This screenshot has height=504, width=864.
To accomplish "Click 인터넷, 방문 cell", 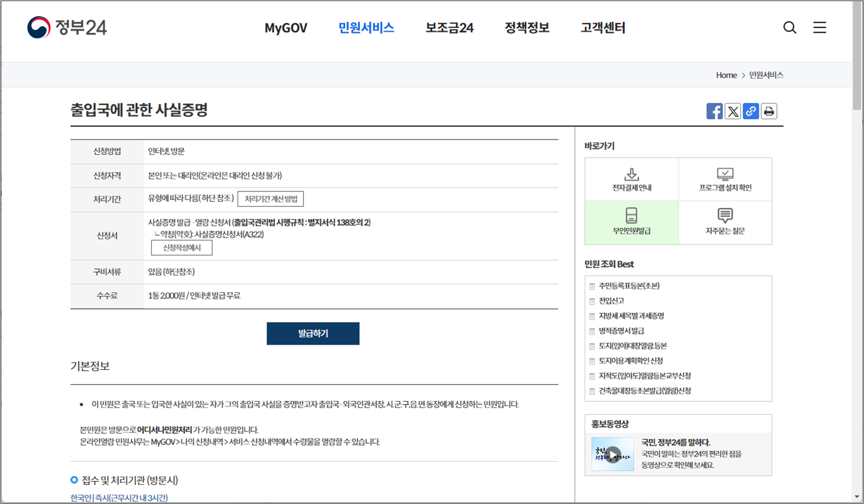I will 167,152.
